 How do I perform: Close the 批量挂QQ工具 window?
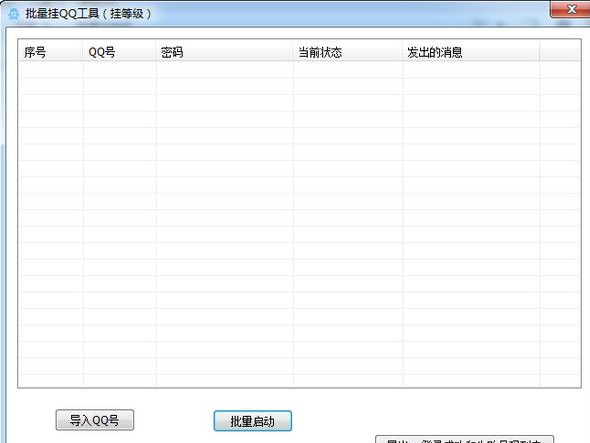coord(570,9)
